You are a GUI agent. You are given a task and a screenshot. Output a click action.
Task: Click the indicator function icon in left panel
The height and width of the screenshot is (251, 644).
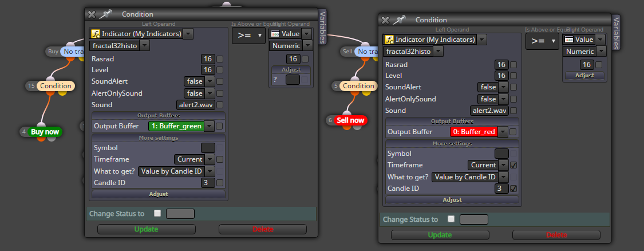pos(95,34)
